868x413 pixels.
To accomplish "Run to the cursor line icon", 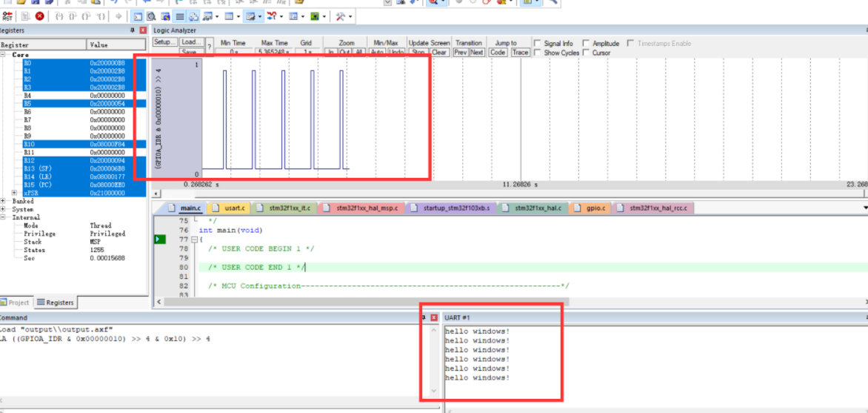I will pyautogui.click(x=101, y=16).
